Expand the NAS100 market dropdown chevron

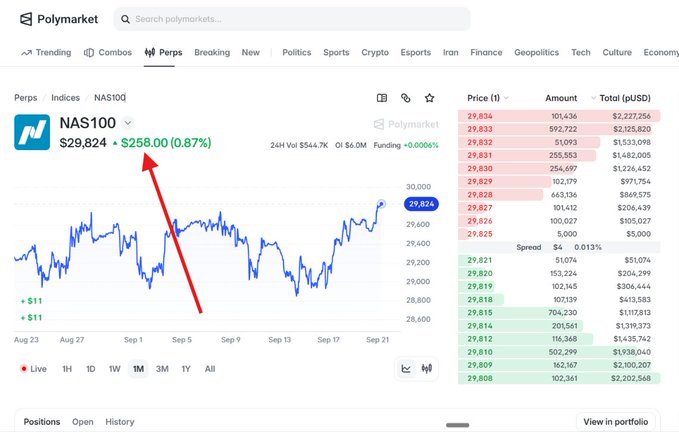pos(128,123)
